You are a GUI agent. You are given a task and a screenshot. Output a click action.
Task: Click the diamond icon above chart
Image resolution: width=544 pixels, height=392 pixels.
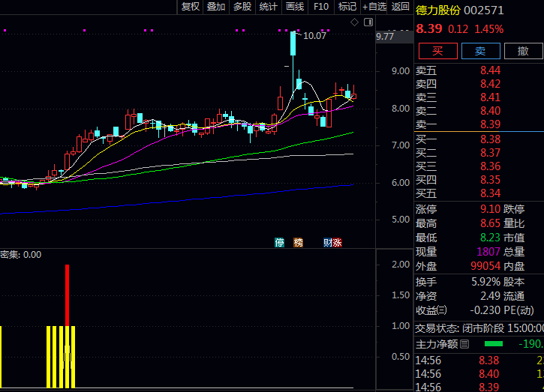(354, 22)
